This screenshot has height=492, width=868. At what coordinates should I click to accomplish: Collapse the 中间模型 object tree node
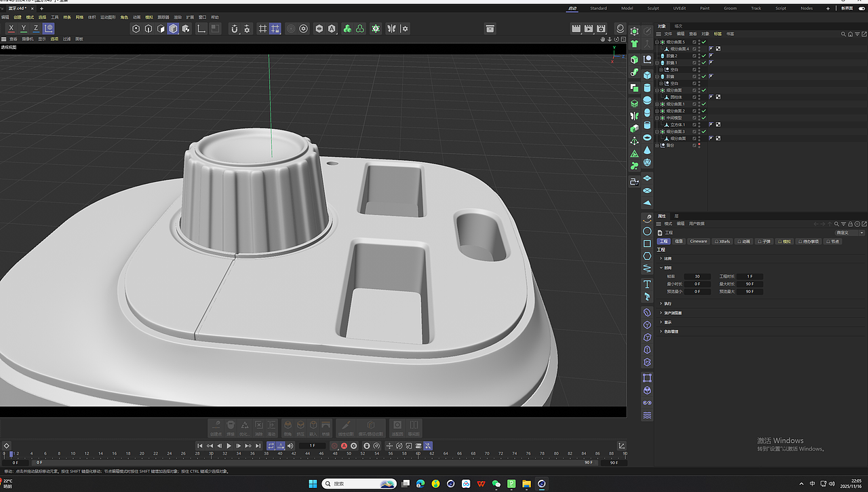[x=658, y=118]
